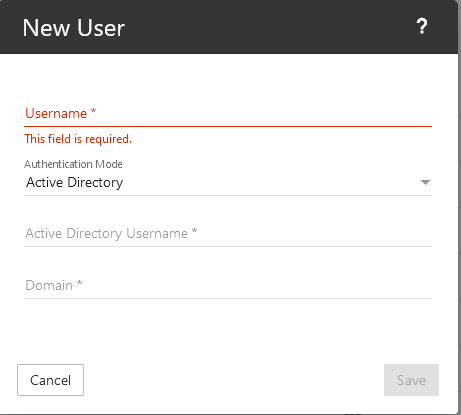Viewport: 461px width, 415px height.
Task: Click the red underline beneath Username
Action: click(x=228, y=126)
